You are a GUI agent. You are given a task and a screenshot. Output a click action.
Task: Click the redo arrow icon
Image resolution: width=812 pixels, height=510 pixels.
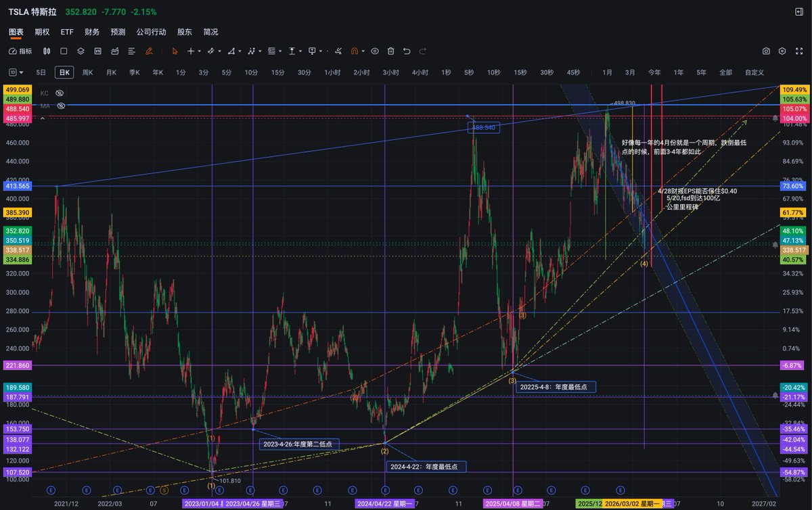pyautogui.click(x=423, y=51)
